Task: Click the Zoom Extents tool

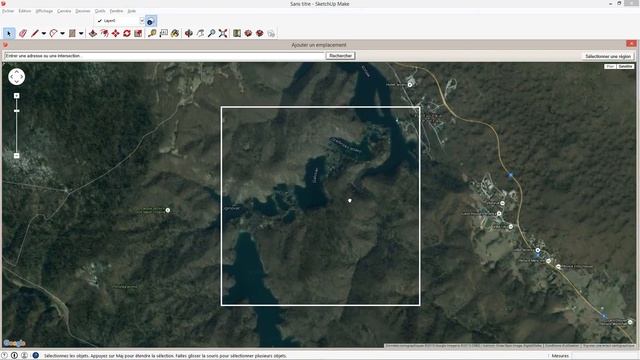Action: pyautogui.click(x=223, y=33)
